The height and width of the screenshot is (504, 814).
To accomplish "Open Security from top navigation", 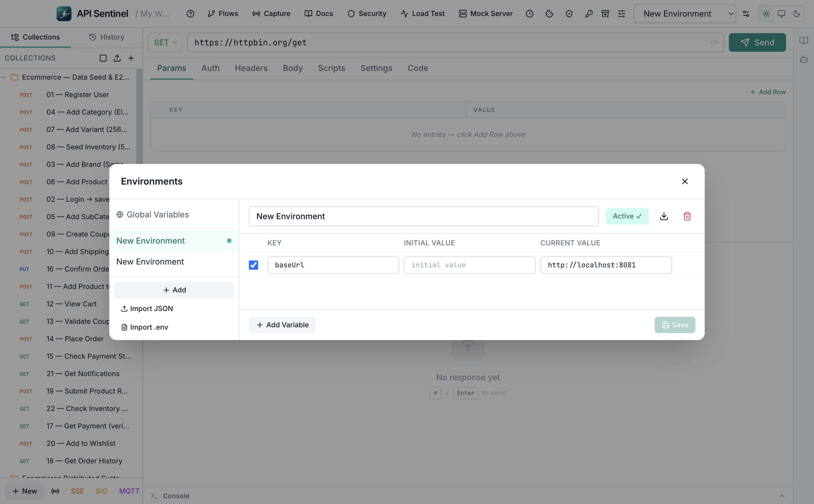I will [x=367, y=14].
